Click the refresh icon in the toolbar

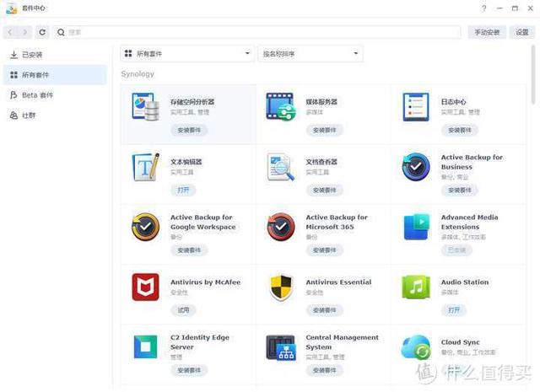tap(42, 32)
